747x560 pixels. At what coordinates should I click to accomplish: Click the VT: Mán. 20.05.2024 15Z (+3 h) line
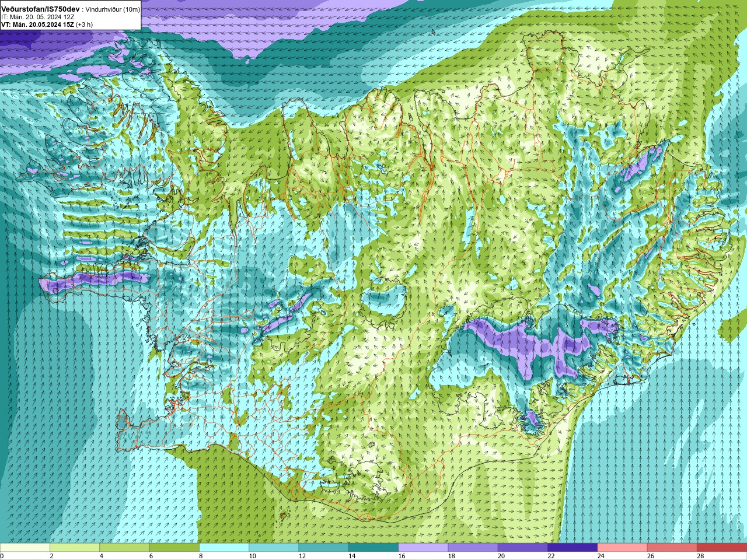(47, 24)
